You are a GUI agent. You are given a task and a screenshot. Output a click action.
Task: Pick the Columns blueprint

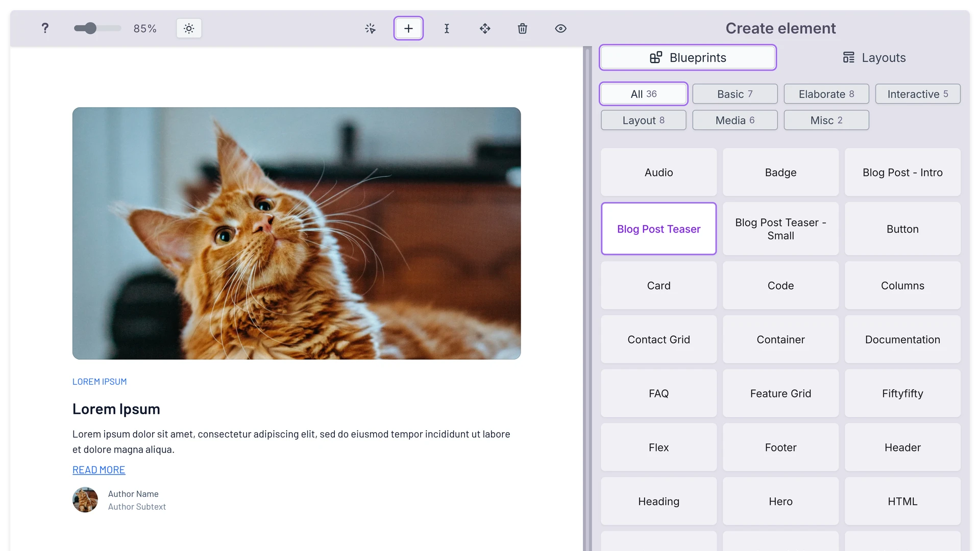(902, 286)
